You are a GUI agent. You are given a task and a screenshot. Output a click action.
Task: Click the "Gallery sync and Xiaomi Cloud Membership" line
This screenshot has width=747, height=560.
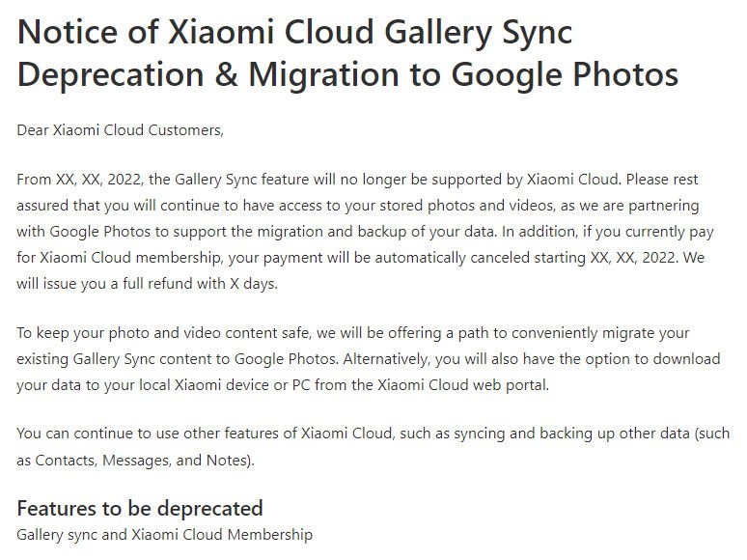[x=165, y=534]
